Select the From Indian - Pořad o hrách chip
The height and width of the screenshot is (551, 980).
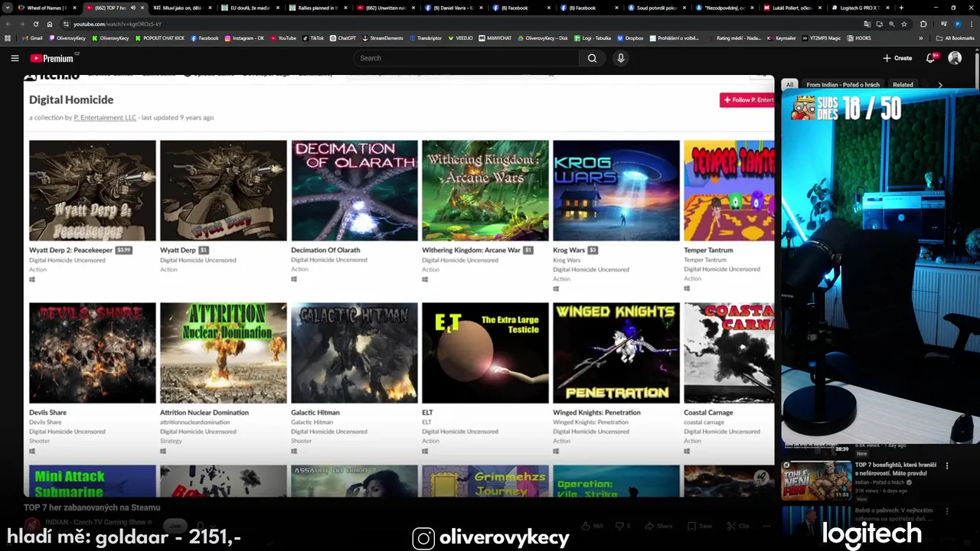tap(843, 85)
